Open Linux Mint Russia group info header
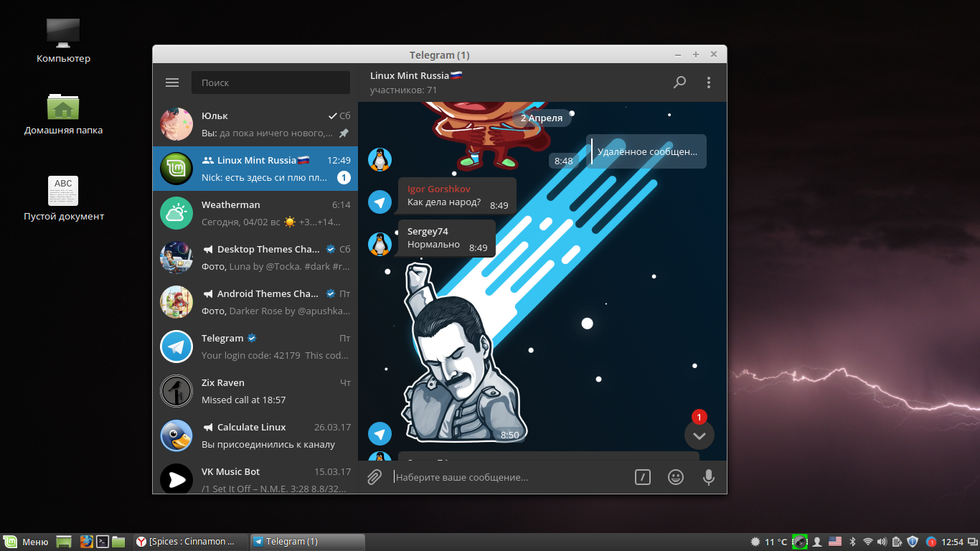The width and height of the screenshot is (980, 551). [x=416, y=82]
